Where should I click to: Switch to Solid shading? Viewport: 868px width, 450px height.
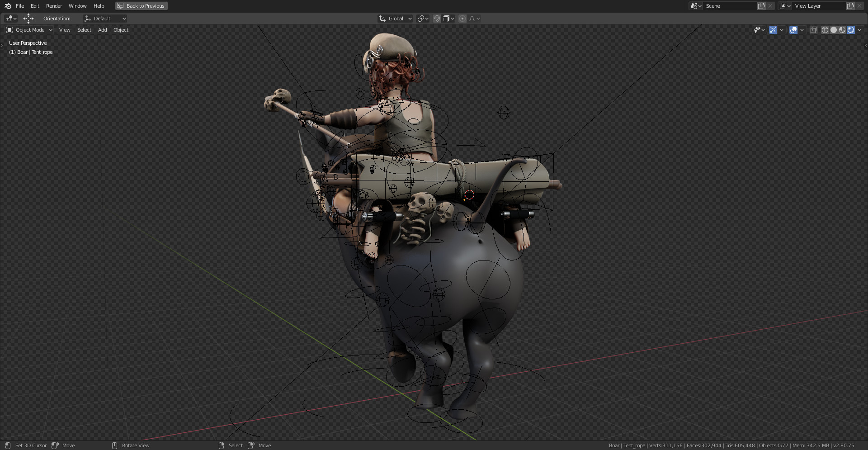point(834,30)
